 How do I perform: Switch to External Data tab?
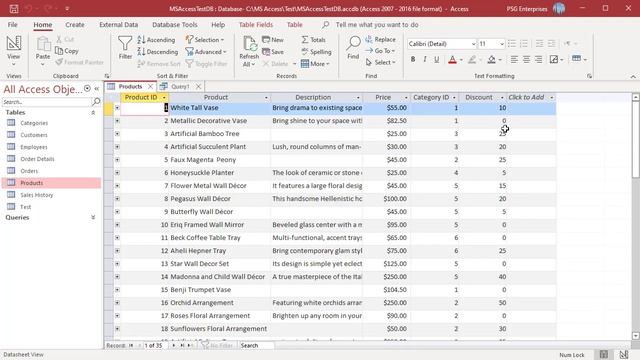[x=119, y=24]
